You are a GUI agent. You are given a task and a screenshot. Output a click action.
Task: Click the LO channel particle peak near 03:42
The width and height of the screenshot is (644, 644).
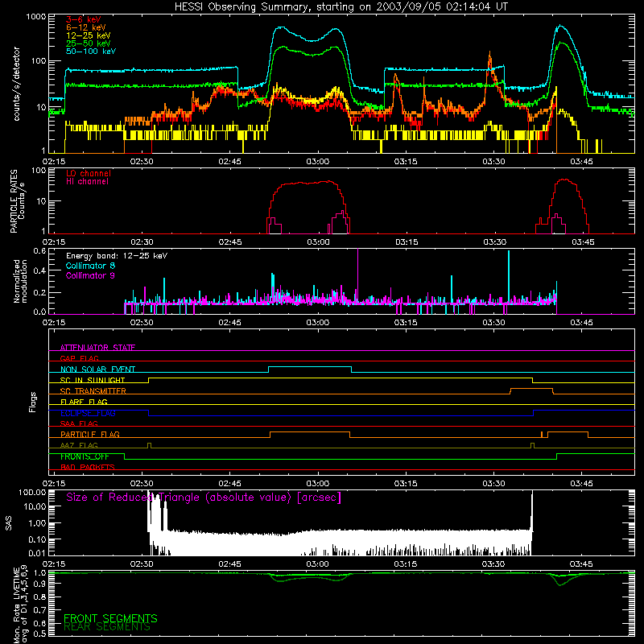click(566, 180)
